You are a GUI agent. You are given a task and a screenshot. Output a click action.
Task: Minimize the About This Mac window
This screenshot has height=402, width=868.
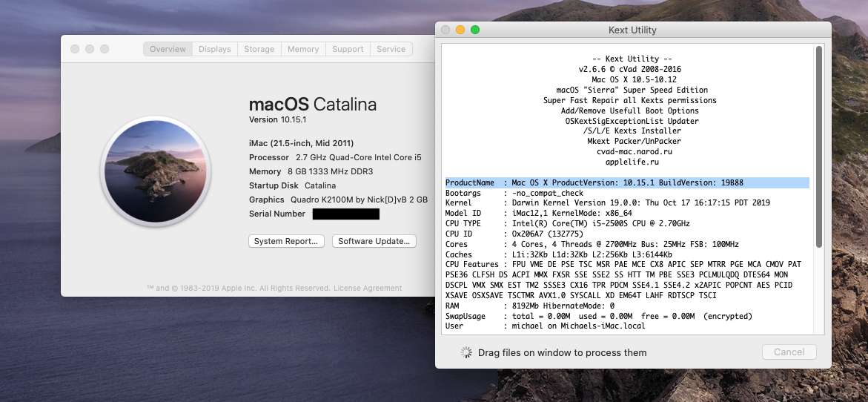(90, 49)
